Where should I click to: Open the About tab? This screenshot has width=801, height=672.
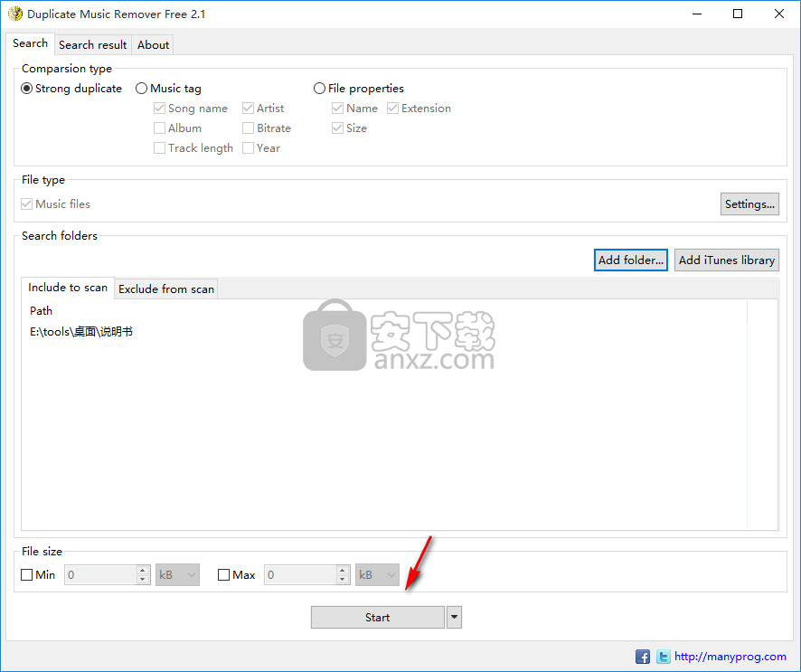153,45
